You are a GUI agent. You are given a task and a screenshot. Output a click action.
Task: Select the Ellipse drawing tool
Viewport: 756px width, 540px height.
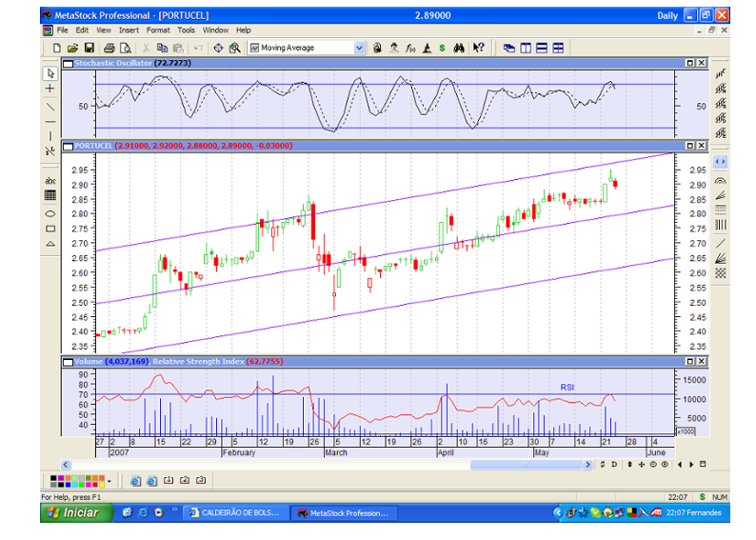click(50, 213)
